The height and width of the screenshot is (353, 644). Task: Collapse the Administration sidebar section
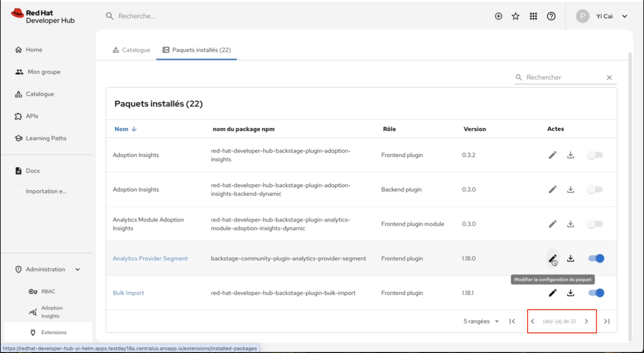click(x=77, y=269)
